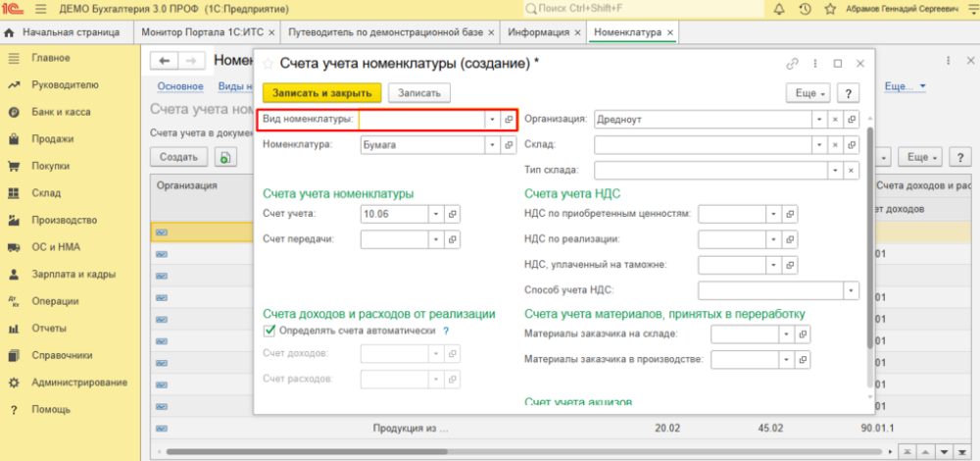Expand the Тип склада dropdown arrow
Image resolution: width=980 pixels, height=461 pixels.
(x=836, y=170)
